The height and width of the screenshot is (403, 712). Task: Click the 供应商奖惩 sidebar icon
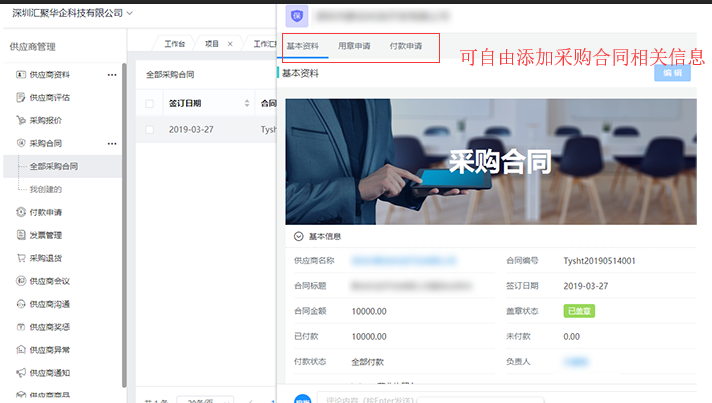[x=21, y=327]
